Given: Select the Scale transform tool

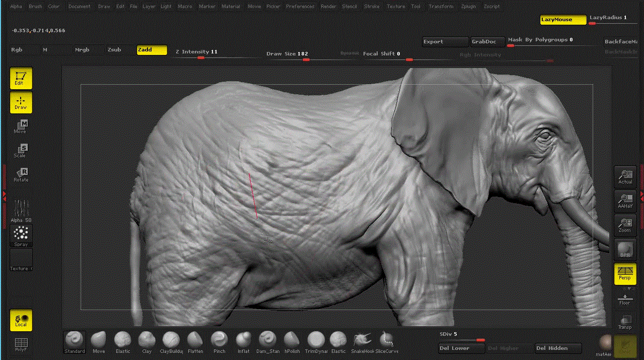Looking at the screenshot, I should (21, 151).
